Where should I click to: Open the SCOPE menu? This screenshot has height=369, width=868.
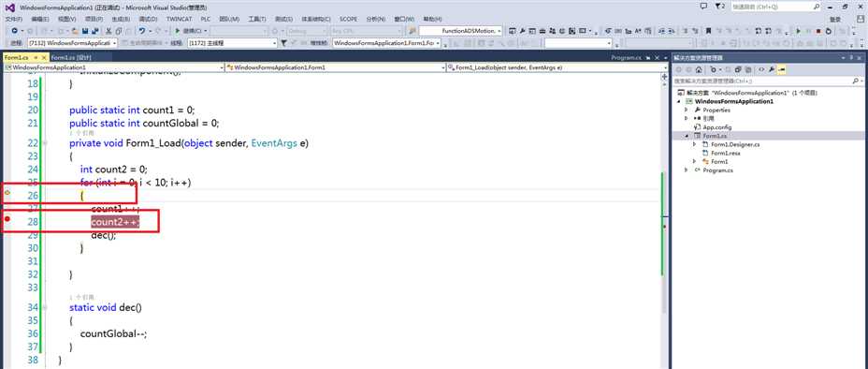[348, 19]
